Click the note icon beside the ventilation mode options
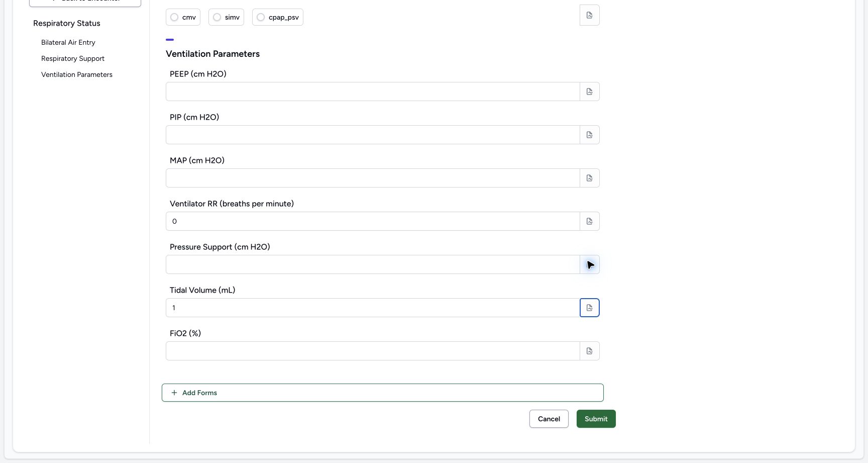Viewport: 868px width, 463px height. tap(590, 15)
